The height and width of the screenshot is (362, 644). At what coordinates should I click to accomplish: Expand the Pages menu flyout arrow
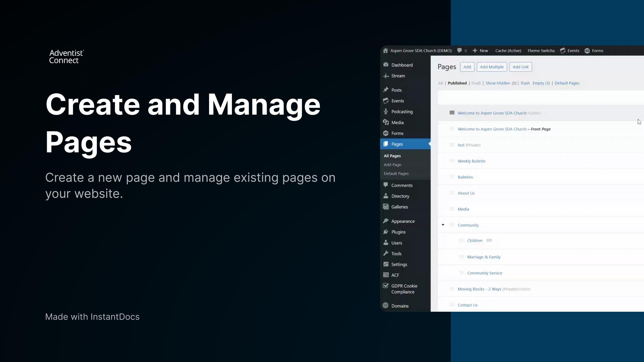point(429,144)
